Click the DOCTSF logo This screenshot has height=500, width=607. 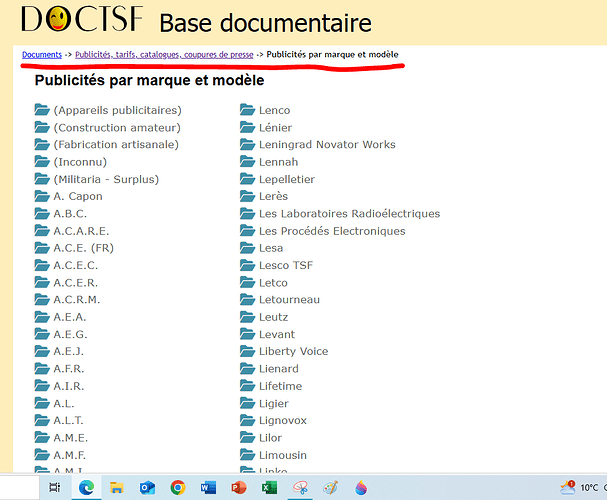[82, 19]
